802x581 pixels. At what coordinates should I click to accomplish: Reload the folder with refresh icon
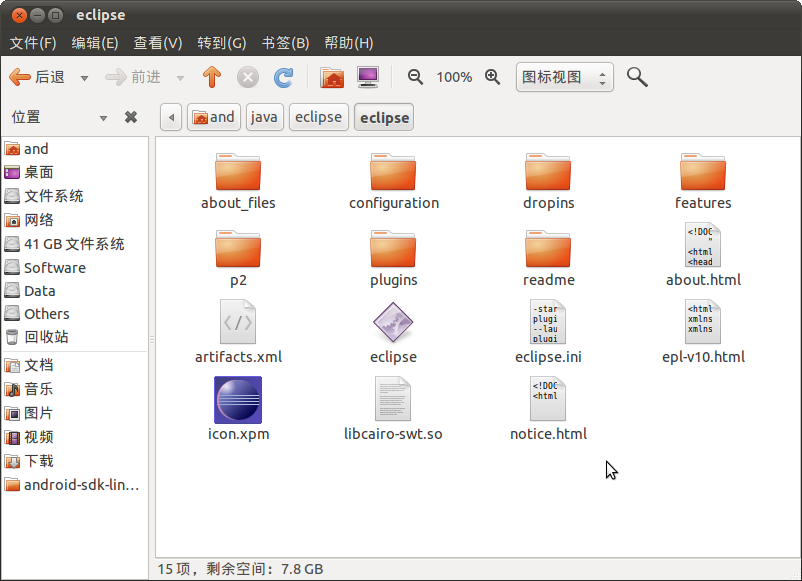pyautogui.click(x=283, y=77)
